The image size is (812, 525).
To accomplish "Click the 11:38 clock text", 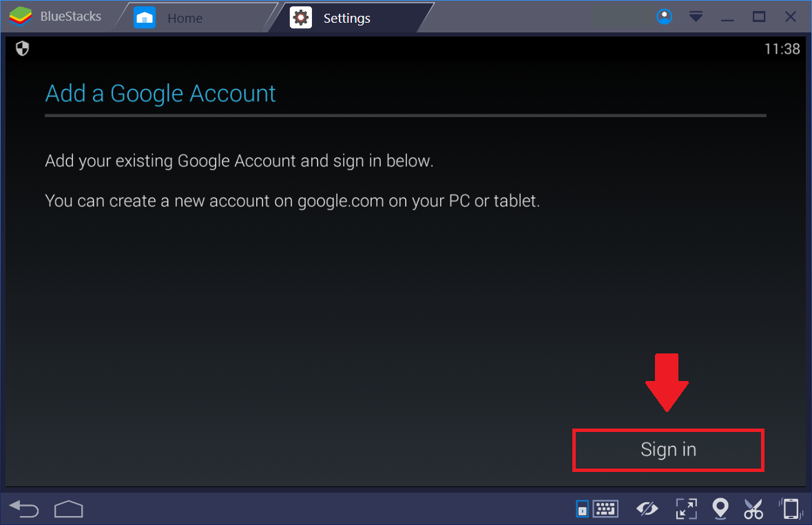I will pos(782,49).
